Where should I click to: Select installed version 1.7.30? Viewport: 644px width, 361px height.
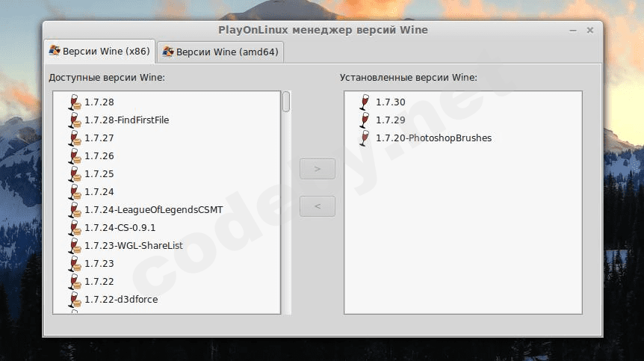(x=391, y=102)
